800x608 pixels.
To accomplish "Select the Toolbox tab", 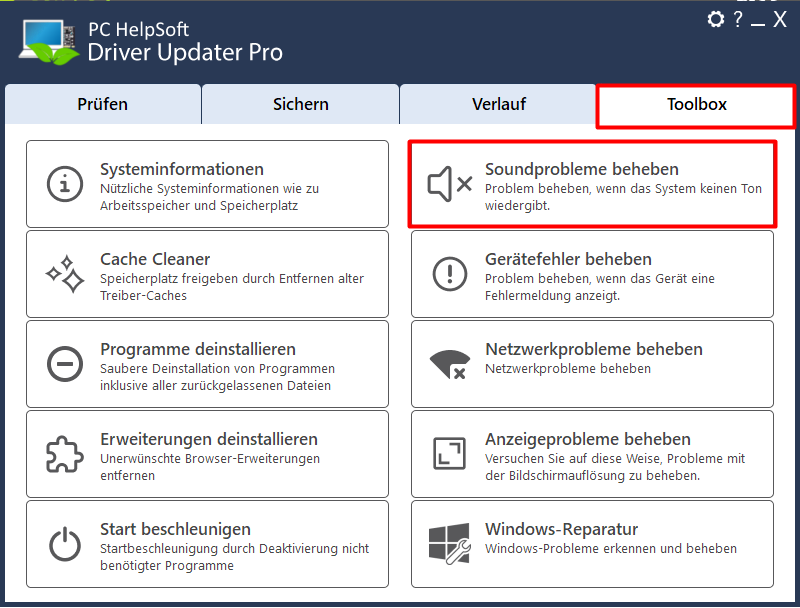I will [696, 106].
